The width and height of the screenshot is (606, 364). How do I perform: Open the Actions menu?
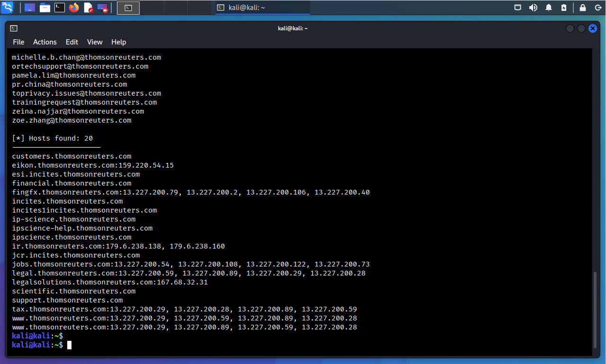(x=45, y=42)
